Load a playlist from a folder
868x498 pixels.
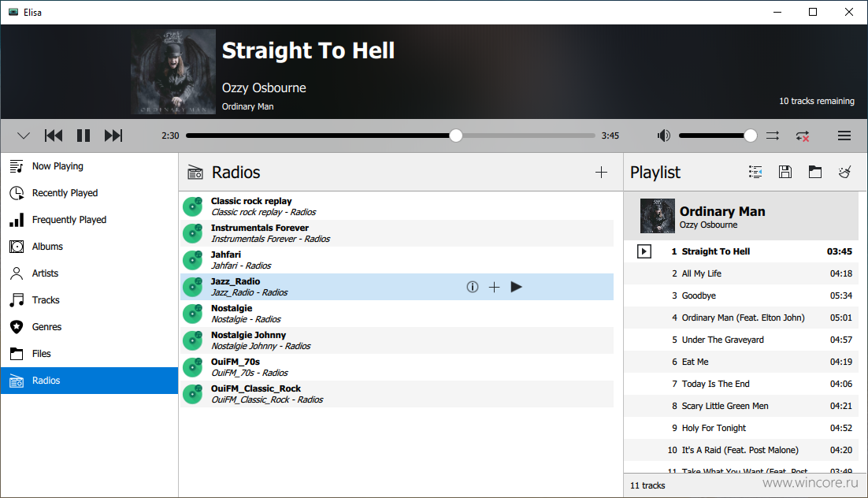point(815,173)
